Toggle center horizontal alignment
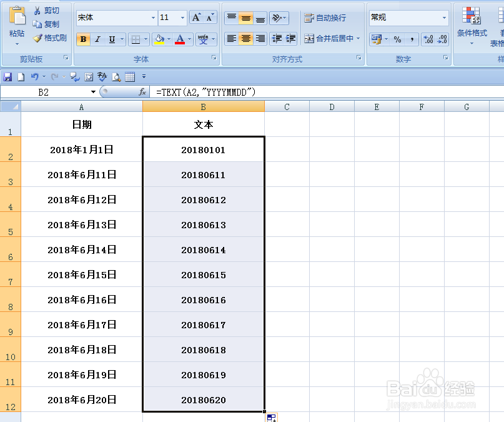This screenshot has width=504, height=422. [x=246, y=39]
